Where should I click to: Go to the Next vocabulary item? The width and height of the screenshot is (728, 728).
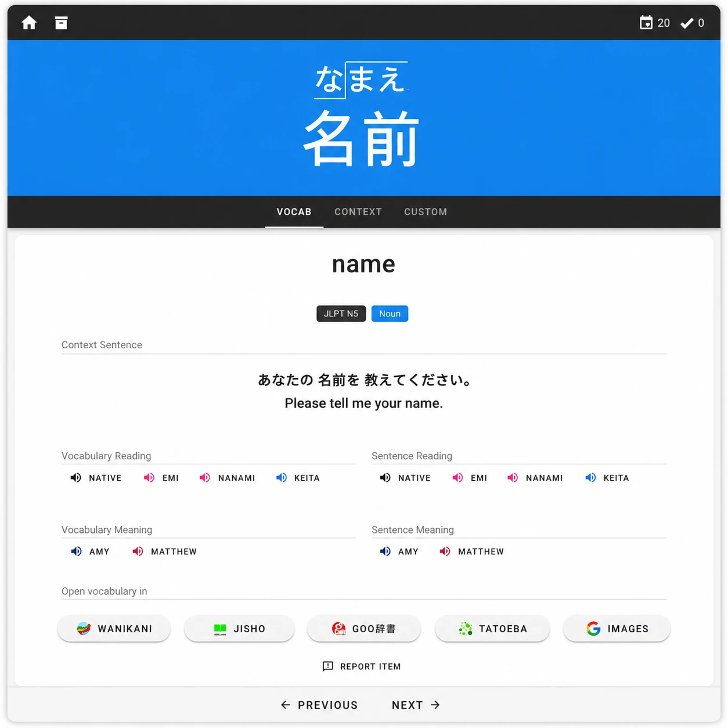pos(416,705)
